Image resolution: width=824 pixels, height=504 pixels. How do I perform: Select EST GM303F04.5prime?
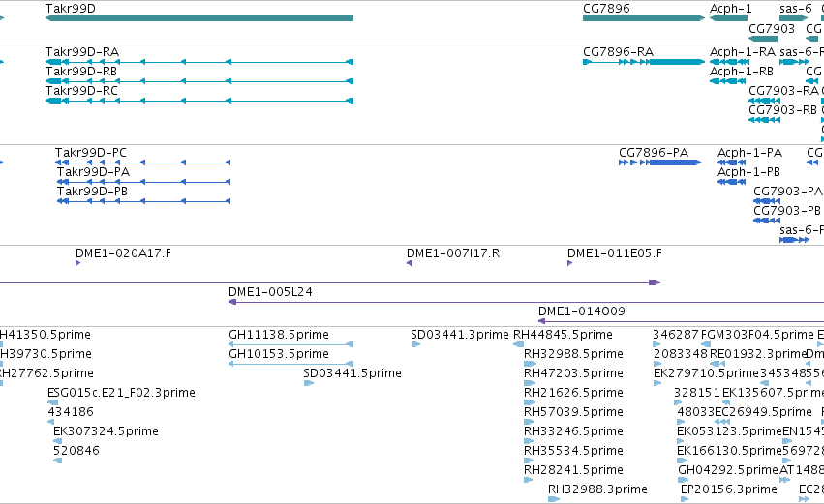(x=706, y=345)
